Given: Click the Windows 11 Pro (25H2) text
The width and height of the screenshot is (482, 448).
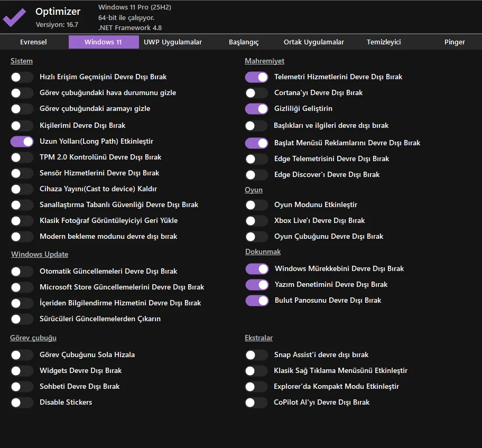Looking at the screenshot, I should pos(135,7).
